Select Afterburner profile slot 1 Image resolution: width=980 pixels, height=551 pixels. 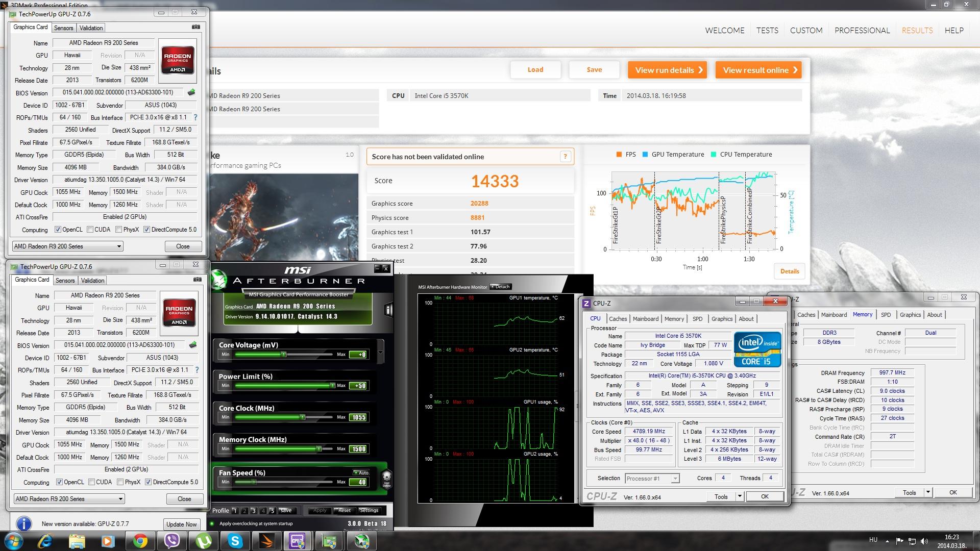coord(235,511)
